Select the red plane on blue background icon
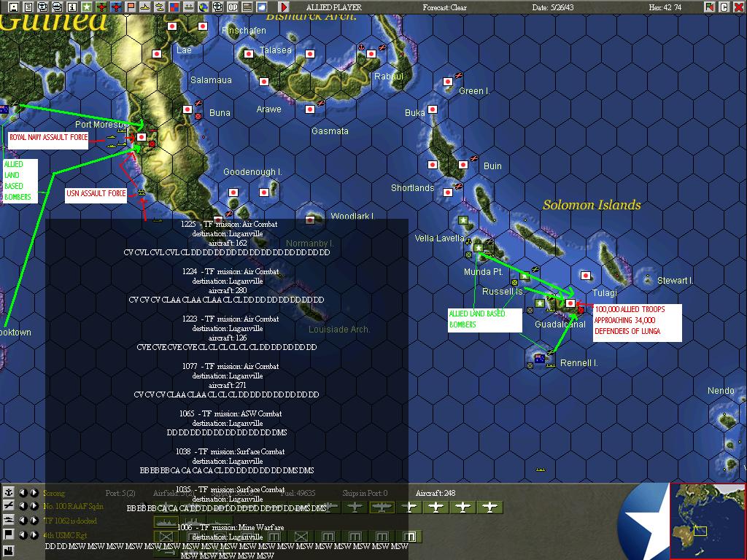The height and width of the screenshot is (560, 747). coord(116,7)
